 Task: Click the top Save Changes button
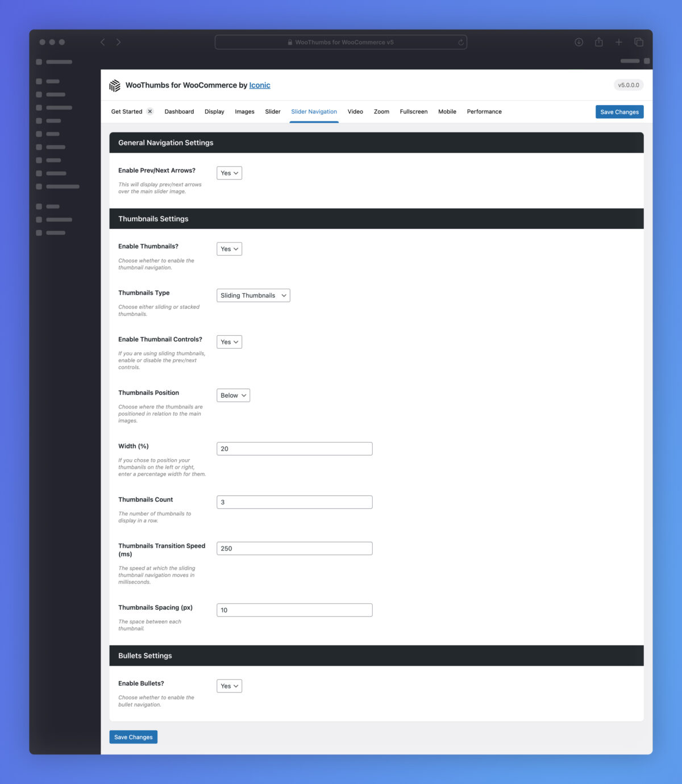tap(619, 112)
